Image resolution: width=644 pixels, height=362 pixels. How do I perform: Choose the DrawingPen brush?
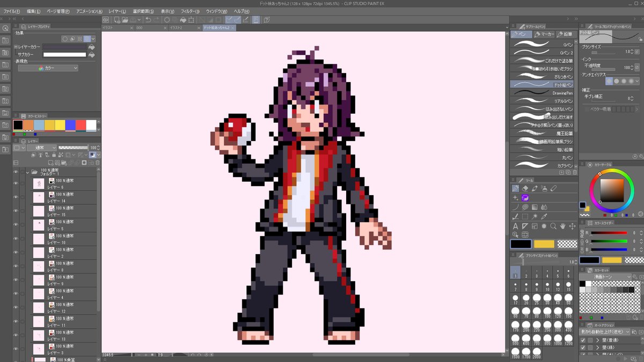(x=542, y=93)
